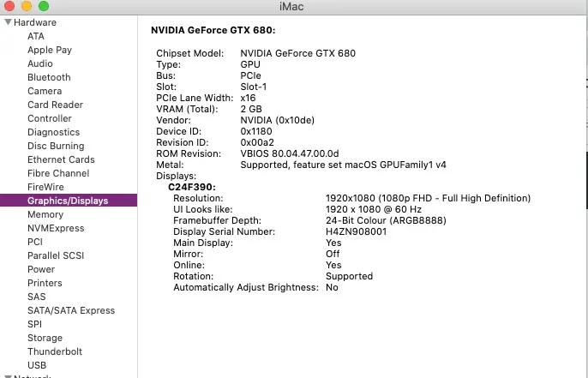
Task: Open Diagnostics in the sidebar
Action: pos(53,132)
